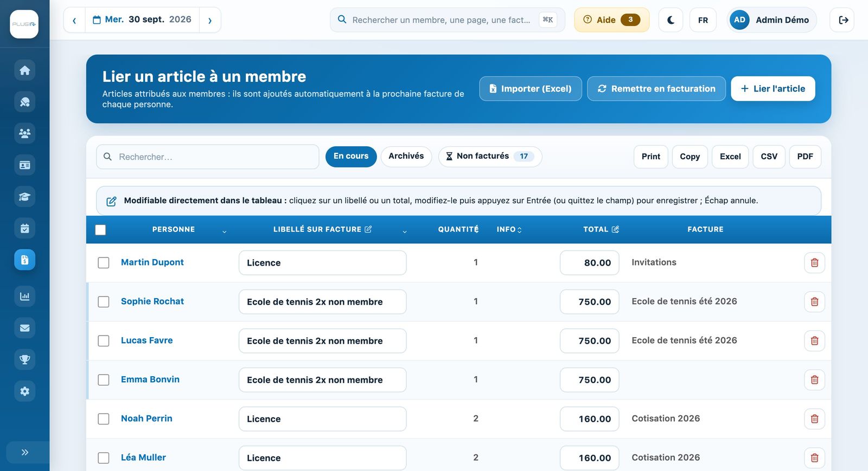Click the Rechercher table search field
This screenshot has width=868, height=471.
(208, 157)
